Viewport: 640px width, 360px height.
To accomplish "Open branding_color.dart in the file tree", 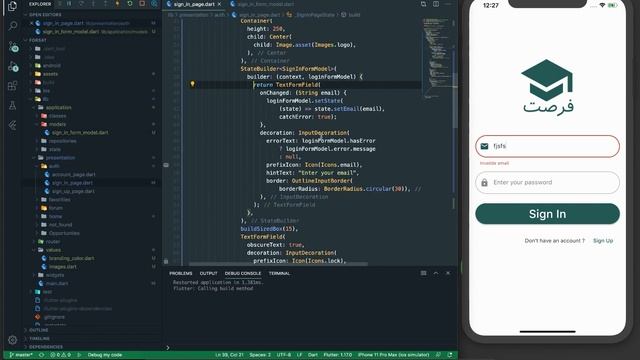I will coord(71,258).
